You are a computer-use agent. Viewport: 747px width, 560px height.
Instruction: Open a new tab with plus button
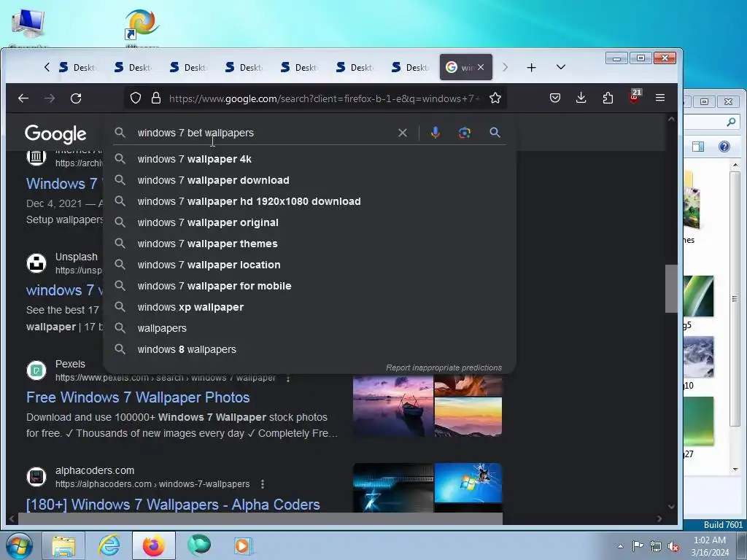pyautogui.click(x=532, y=68)
